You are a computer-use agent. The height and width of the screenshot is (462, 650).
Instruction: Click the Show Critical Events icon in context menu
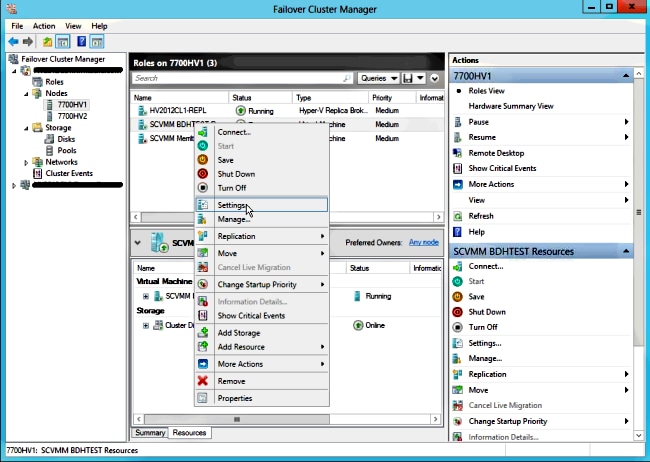(x=203, y=316)
